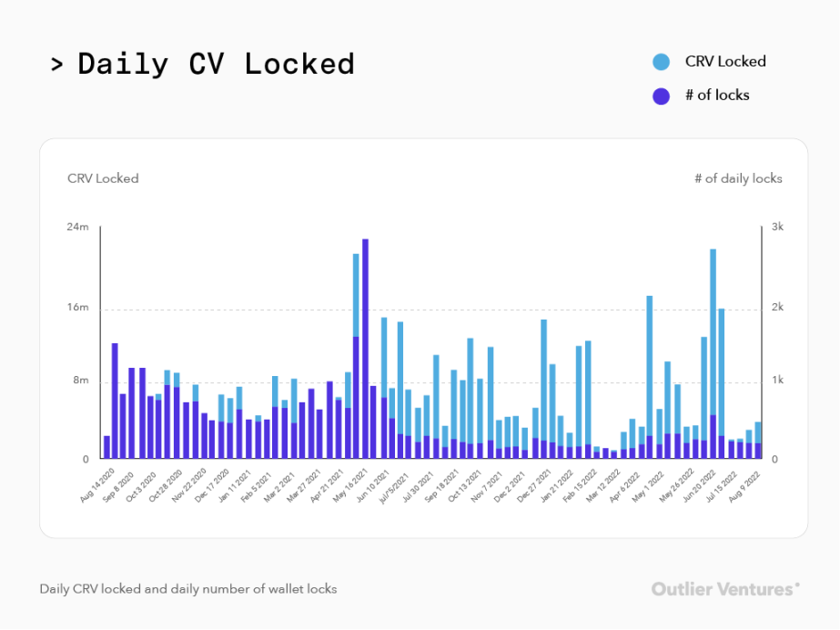This screenshot has height=630, width=840.
Task: Click the May 16 2021 axis date label
Action: (x=350, y=486)
